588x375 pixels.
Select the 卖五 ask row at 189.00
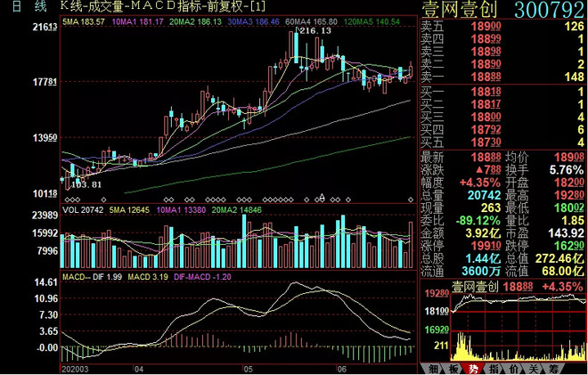click(x=502, y=27)
